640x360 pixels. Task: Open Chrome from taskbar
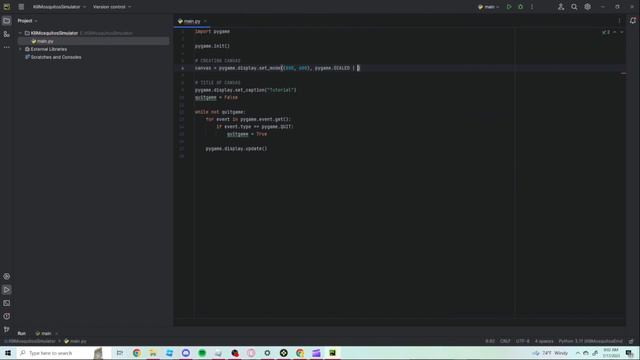tap(137, 353)
